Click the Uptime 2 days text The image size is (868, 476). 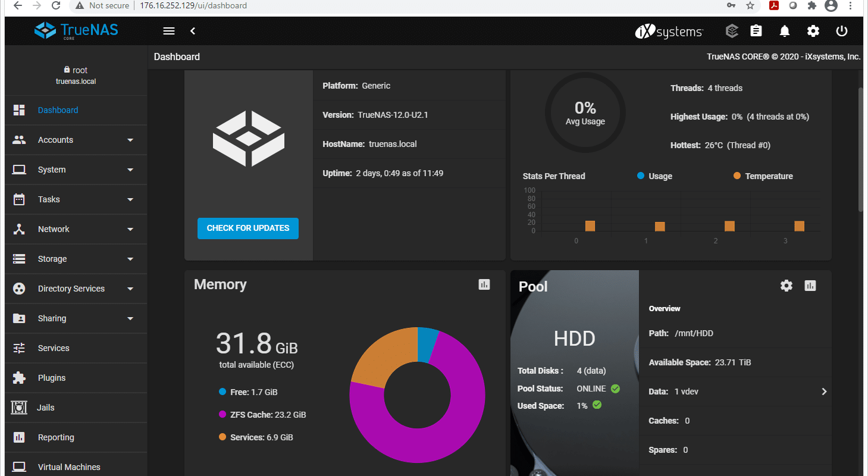[x=383, y=173]
